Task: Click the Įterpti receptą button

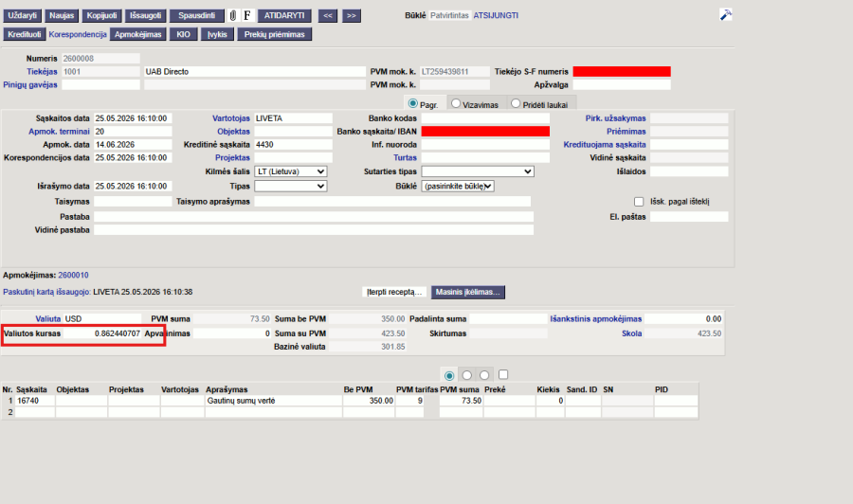Action: pos(394,292)
